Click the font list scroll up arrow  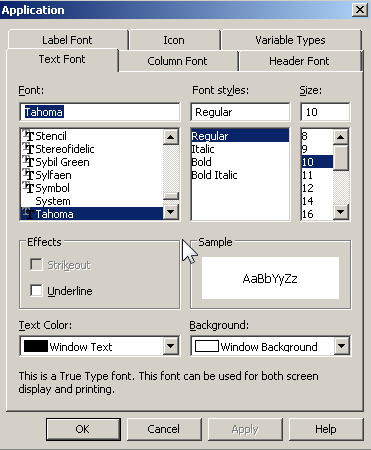(171, 137)
